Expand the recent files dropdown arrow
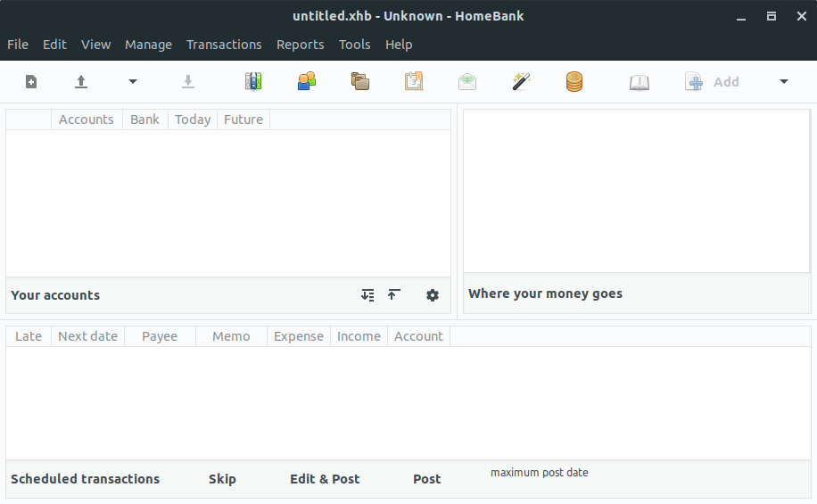This screenshot has height=504, width=817. pos(133,82)
